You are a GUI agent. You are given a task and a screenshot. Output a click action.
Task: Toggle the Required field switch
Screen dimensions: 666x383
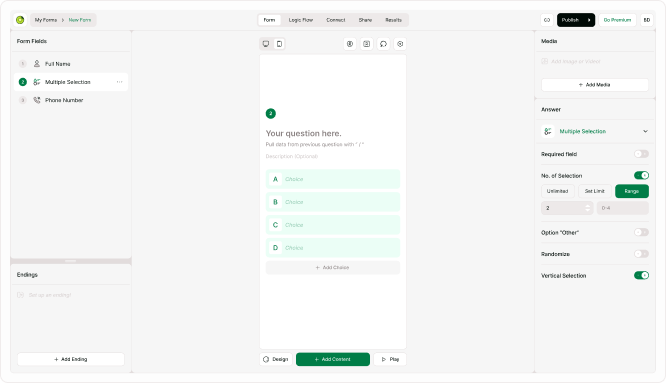click(641, 154)
